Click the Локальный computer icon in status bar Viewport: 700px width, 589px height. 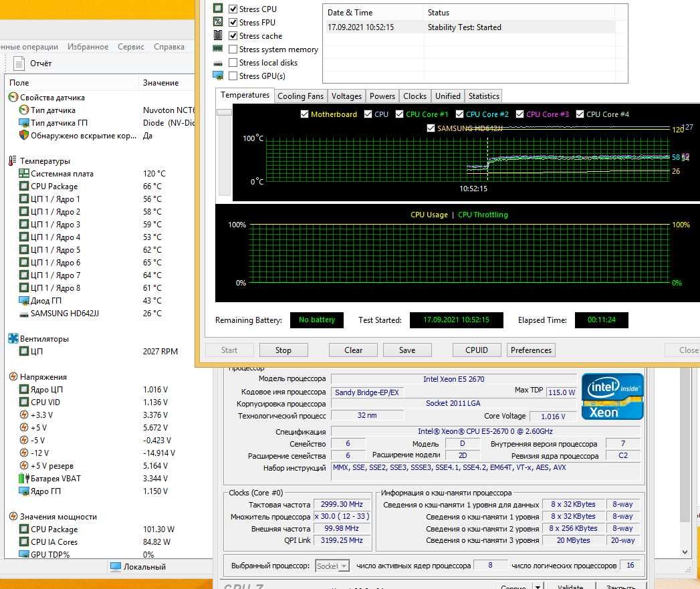[x=116, y=567]
